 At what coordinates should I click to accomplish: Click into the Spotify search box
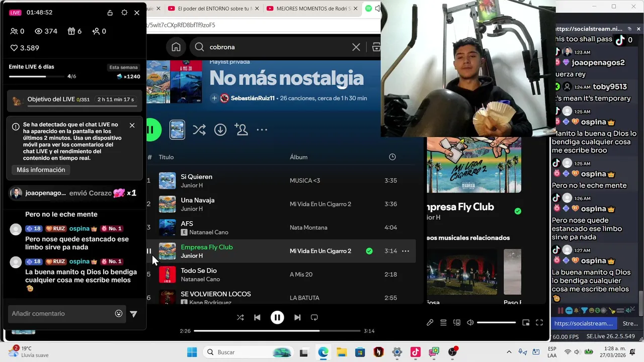277,47
